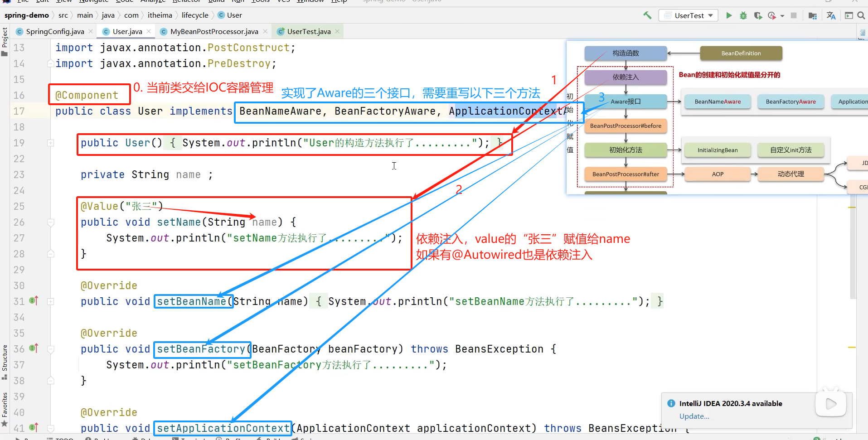Click the setApplicationContext method name
868x440 pixels.
click(x=223, y=428)
